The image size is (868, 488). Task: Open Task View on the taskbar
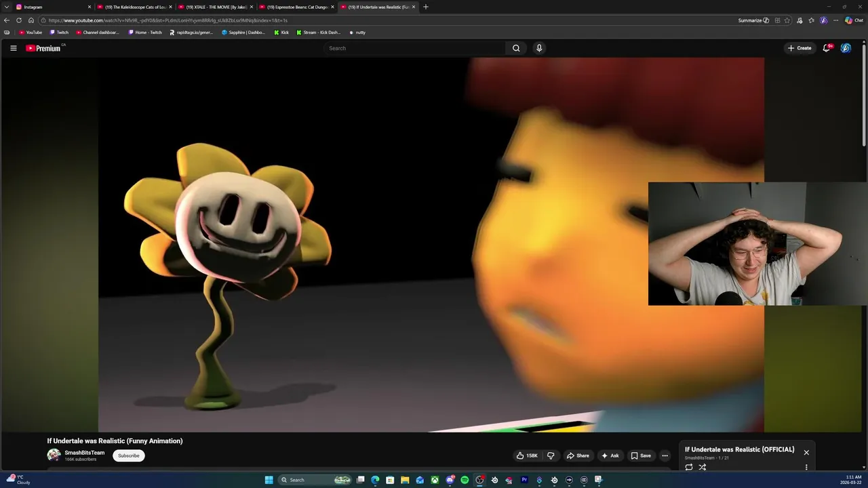click(x=361, y=480)
